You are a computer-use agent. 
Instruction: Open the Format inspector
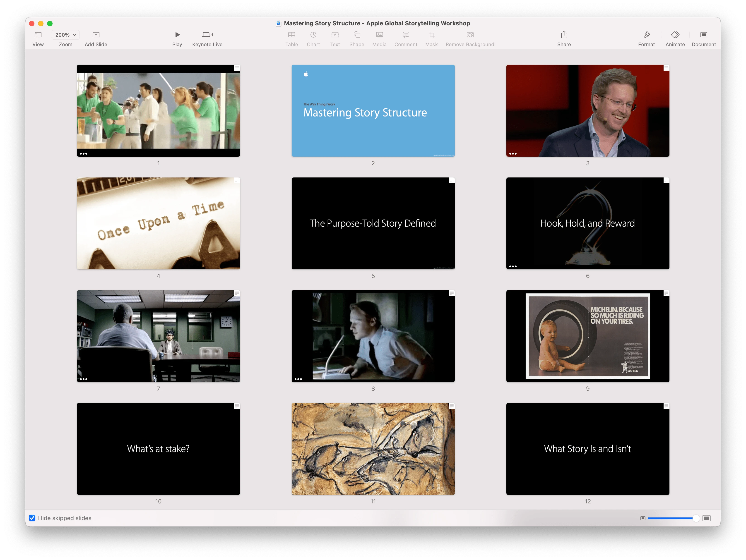647,35
